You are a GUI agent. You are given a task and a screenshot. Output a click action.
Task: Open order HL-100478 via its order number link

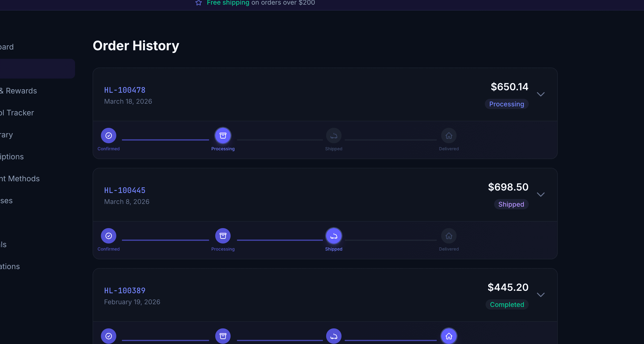125,90
